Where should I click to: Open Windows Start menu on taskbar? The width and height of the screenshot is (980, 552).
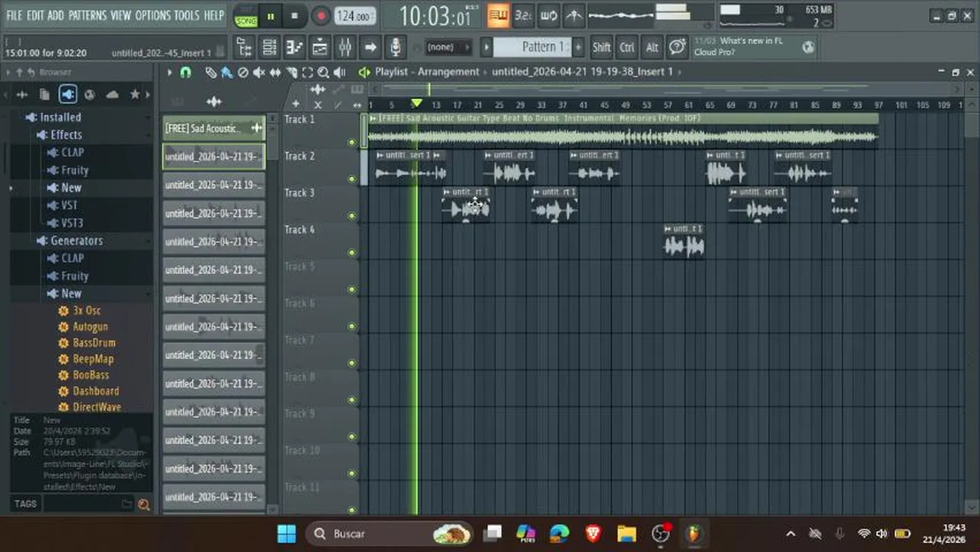coord(287,534)
